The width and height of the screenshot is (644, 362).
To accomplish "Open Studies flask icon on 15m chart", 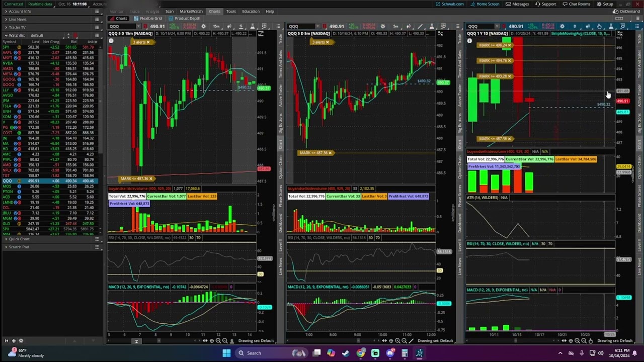I will 253,26.
